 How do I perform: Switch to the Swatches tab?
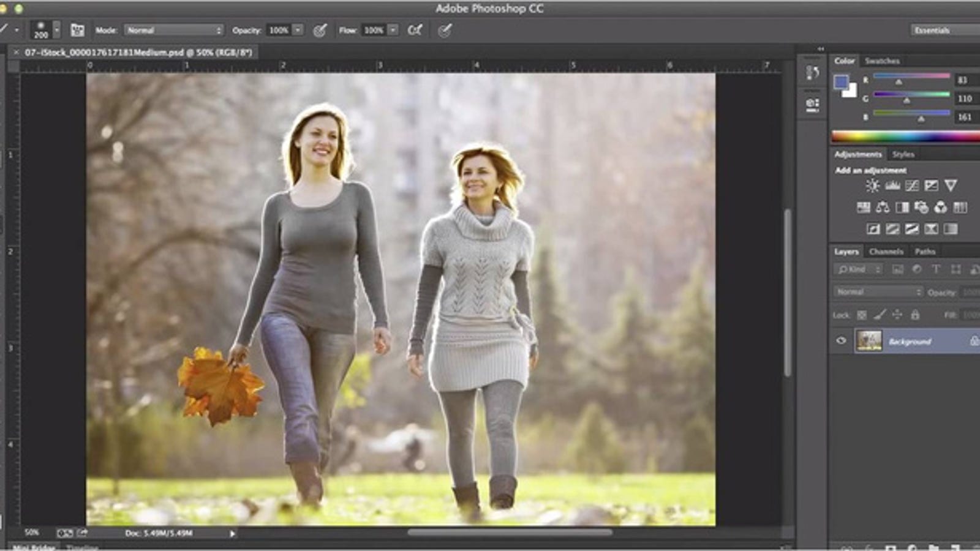(882, 61)
